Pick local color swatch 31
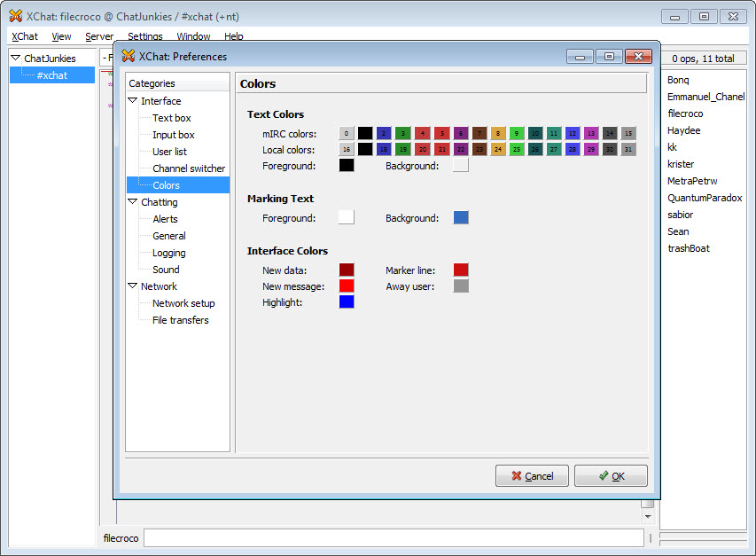Viewport: 756px width, 556px height. [x=628, y=149]
